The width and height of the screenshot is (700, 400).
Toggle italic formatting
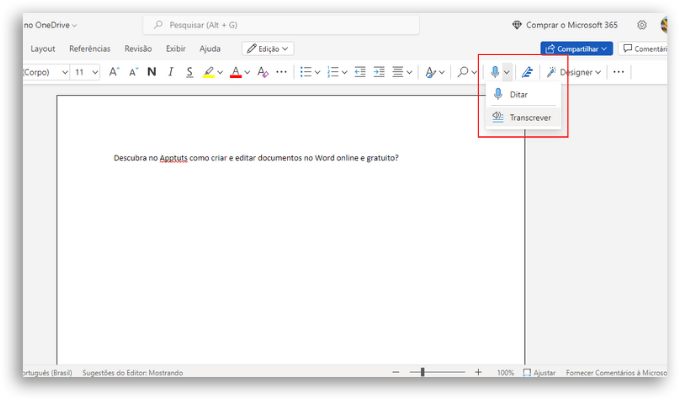pos(171,72)
